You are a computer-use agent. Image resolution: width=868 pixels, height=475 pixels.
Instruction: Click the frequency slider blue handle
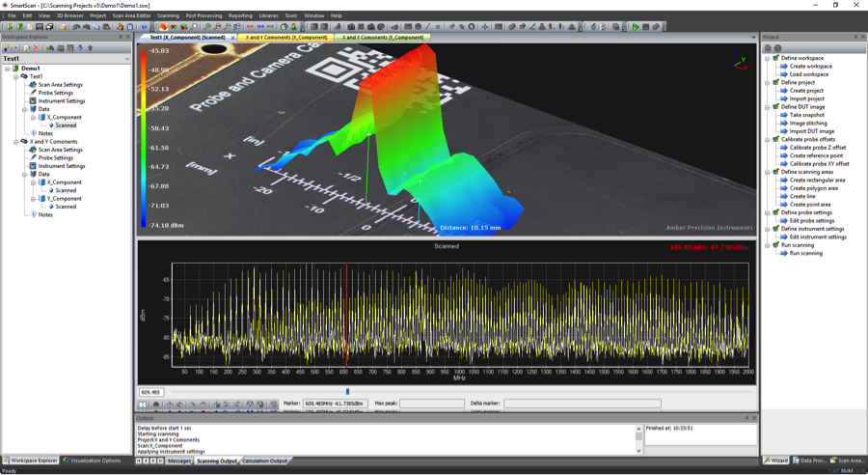(347, 392)
